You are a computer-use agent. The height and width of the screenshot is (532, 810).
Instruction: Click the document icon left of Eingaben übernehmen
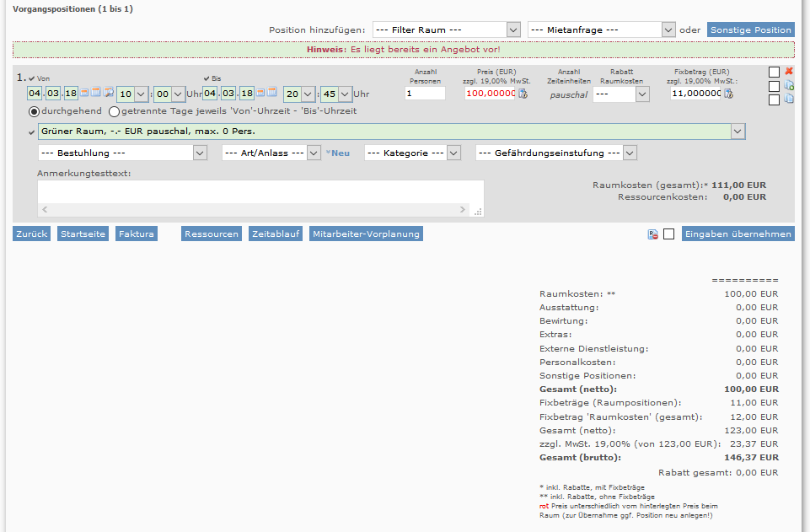[653, 234]
